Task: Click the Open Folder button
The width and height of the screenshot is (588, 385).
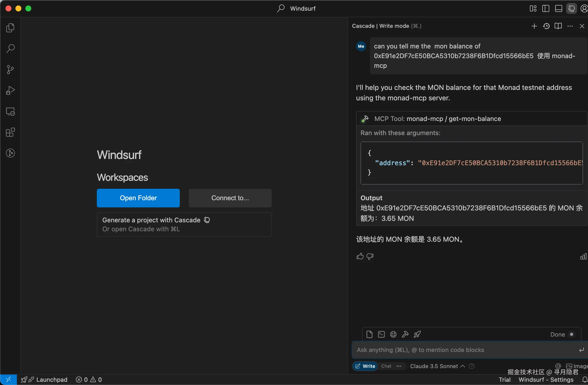Action: [138, 198]
